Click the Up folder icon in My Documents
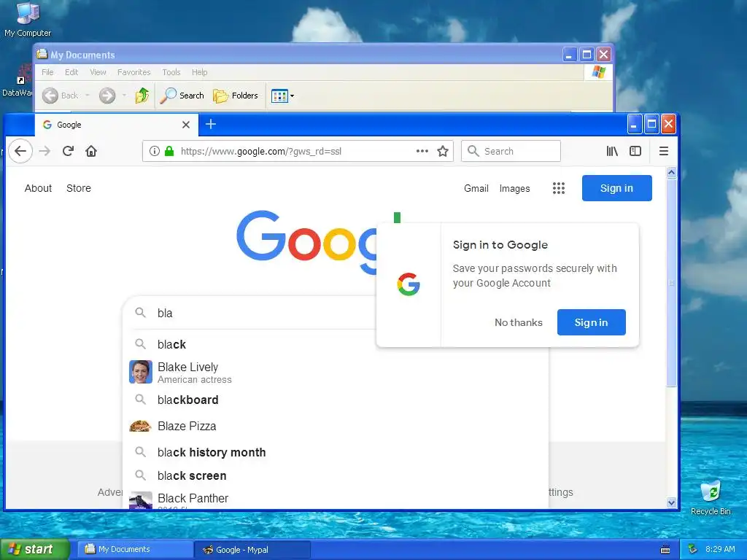This screenshot has width=747, height=560. [x=142, y=96]
